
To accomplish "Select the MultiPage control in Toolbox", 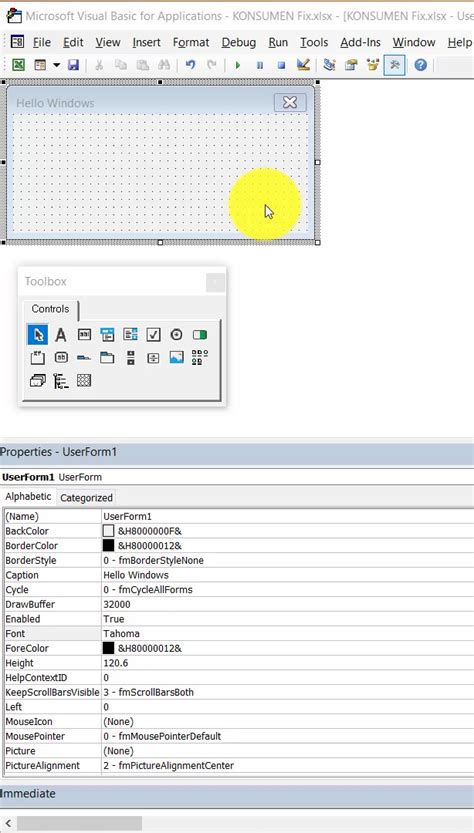I will point(107,358).
